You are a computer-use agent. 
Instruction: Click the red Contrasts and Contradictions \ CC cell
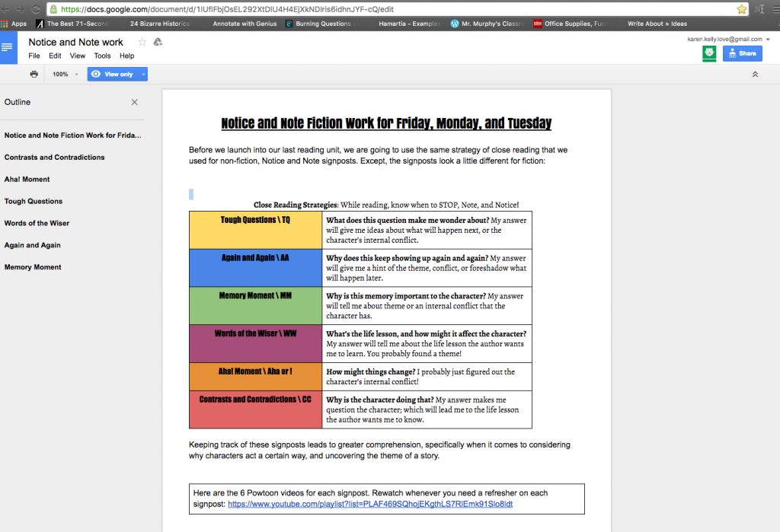pyautogui.click(x=255, y=409)
